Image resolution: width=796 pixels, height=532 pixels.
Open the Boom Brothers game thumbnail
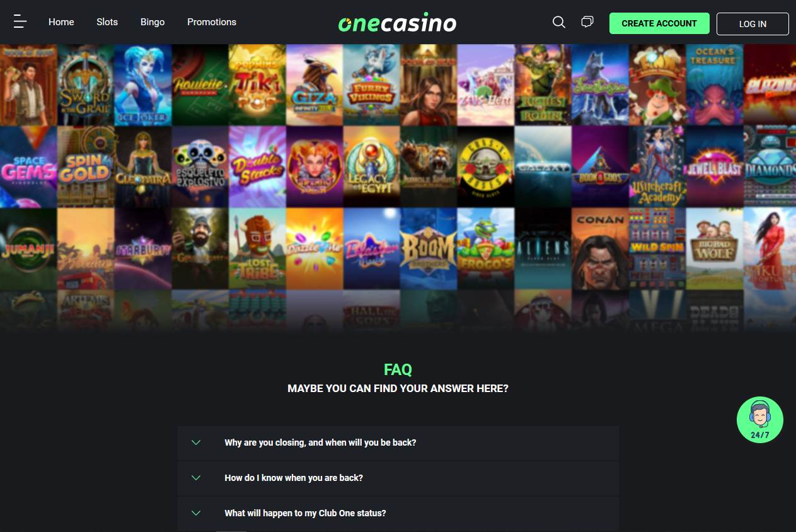coord(429,248)
